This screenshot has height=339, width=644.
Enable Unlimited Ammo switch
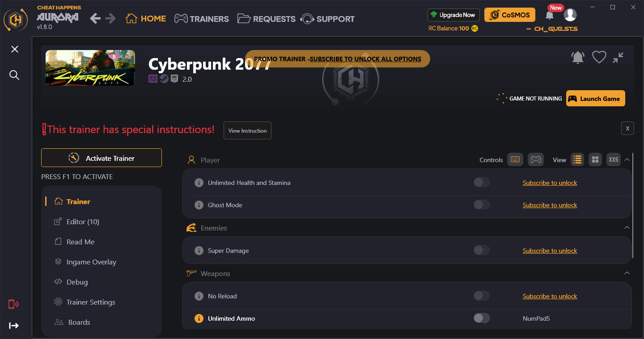click(x=482, y=318)
